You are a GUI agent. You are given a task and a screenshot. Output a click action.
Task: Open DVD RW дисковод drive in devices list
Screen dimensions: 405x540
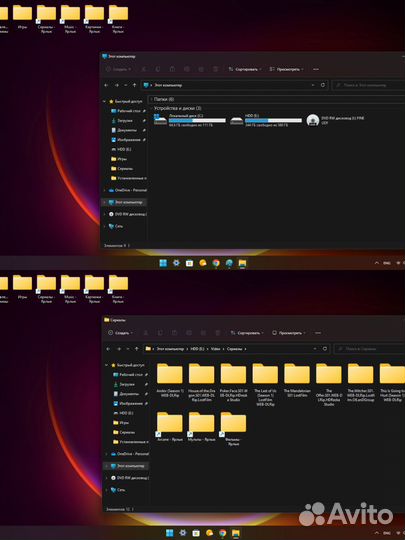pyautogui.click(x=336, y=120)
